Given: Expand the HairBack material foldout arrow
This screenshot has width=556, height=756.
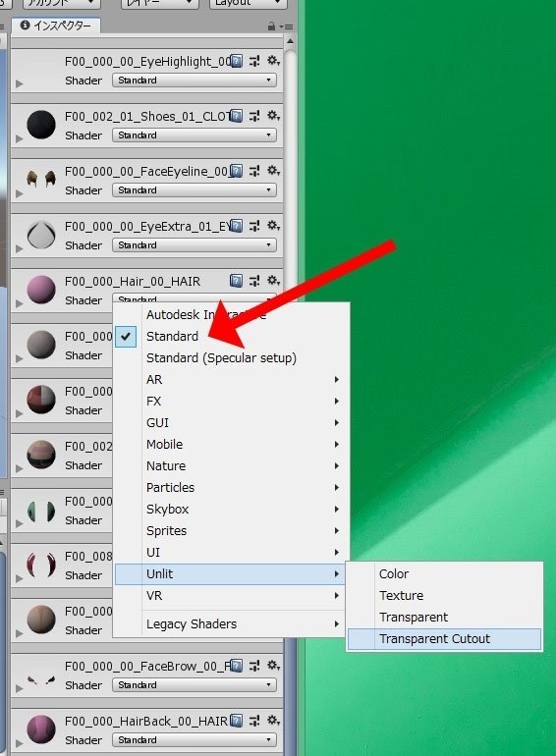Looking at the screenshot, I should (x=20, y=743).
